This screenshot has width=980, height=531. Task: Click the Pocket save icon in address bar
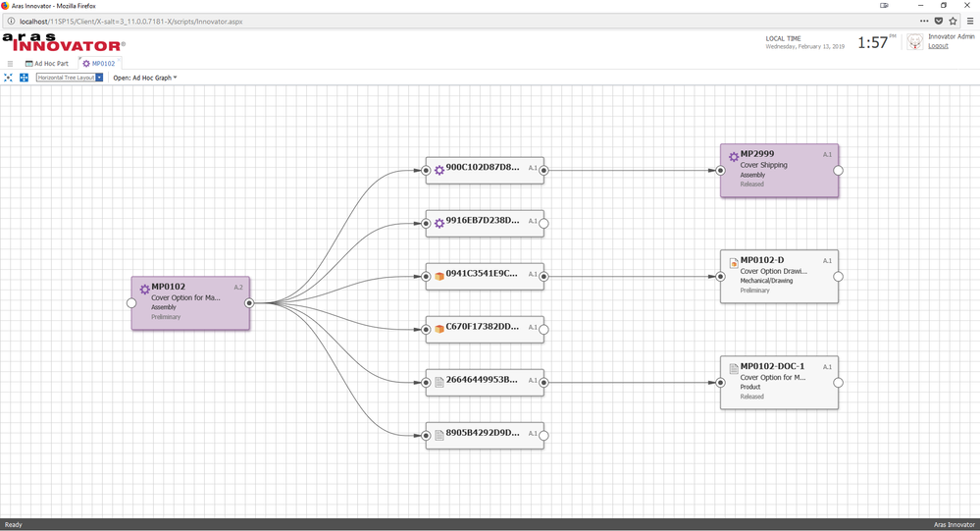[939, 21]
